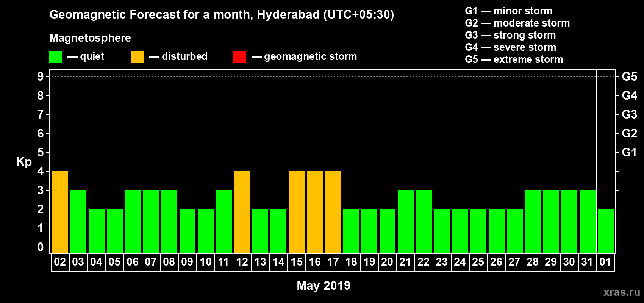Click date label 30 on the axis

click(569, 262)
